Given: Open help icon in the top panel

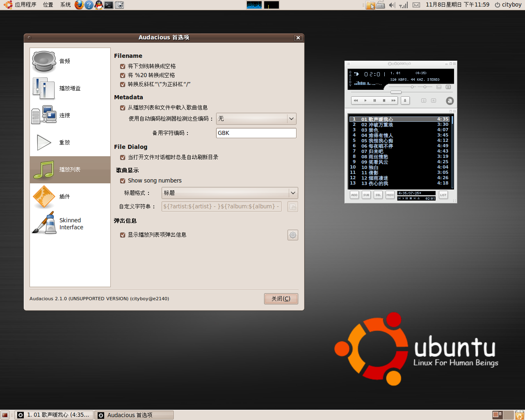Looking at the screenshot, I should click(x=89, y=5).
